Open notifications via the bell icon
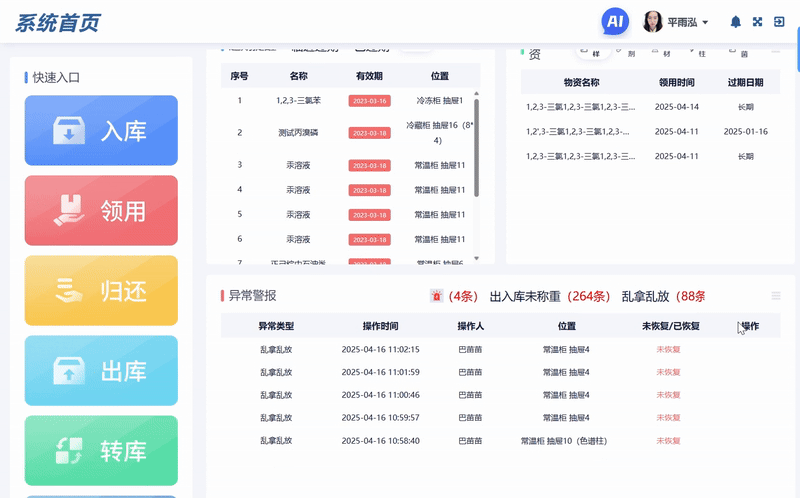 [x=735, y=22]
